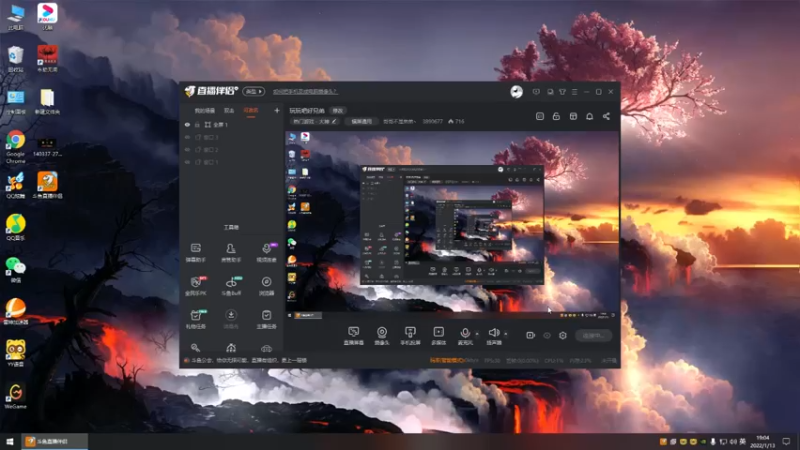Open the 礼物任务 gift task tool
Screen dimensions: 800x450
click(x=195, y=319)
